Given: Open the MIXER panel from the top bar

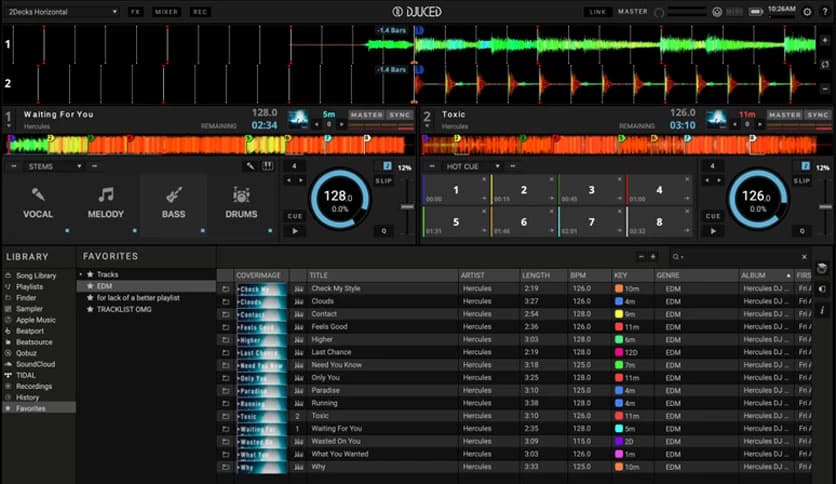Looking at the screenshot, I should [167, 12].
